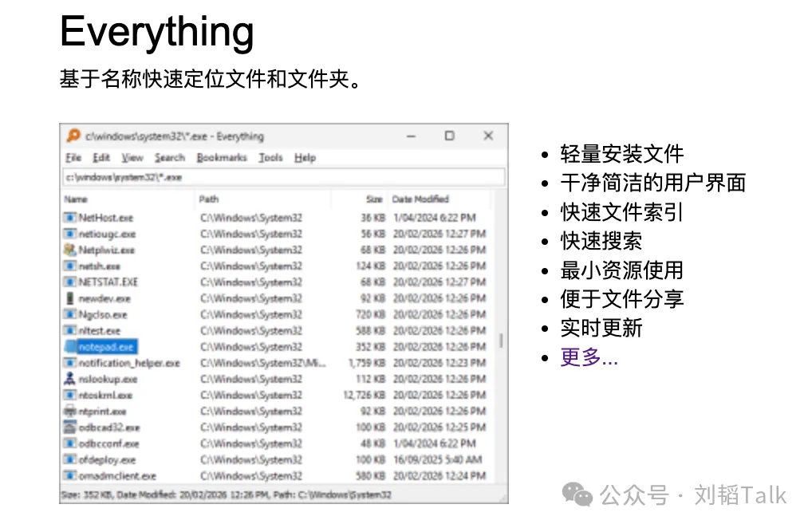The image size is (812, 528).
Task: Select the odbcconf.exe file name
Action: point(108,443)
